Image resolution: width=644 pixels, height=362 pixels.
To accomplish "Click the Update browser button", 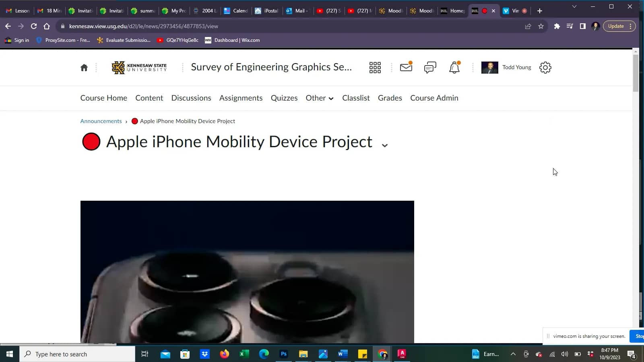I will (615, 26).
